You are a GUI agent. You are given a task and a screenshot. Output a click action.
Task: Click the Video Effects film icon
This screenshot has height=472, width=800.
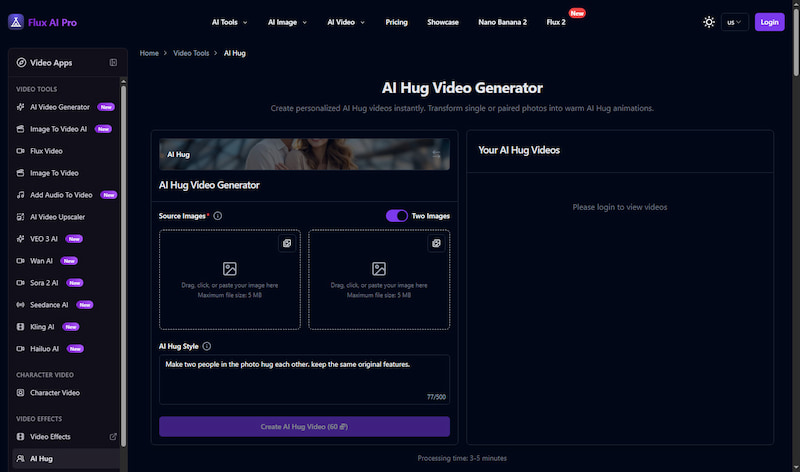click(x=20, y=437)
